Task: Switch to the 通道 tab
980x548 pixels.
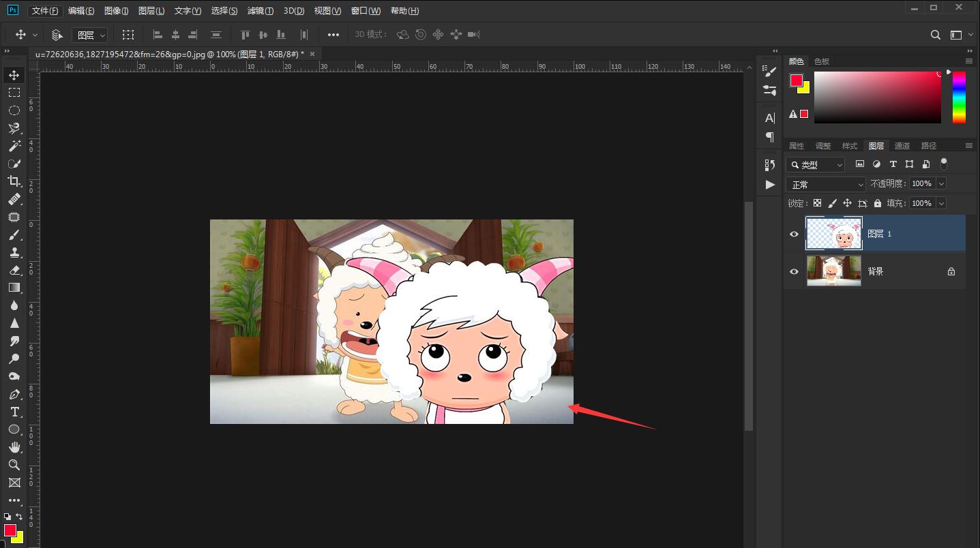Action: coord(902,146)
